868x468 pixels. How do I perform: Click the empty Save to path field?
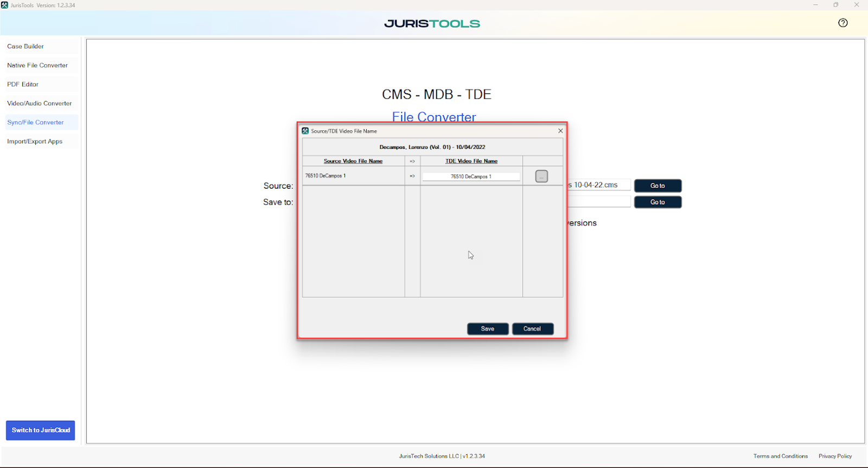[599, 201]
